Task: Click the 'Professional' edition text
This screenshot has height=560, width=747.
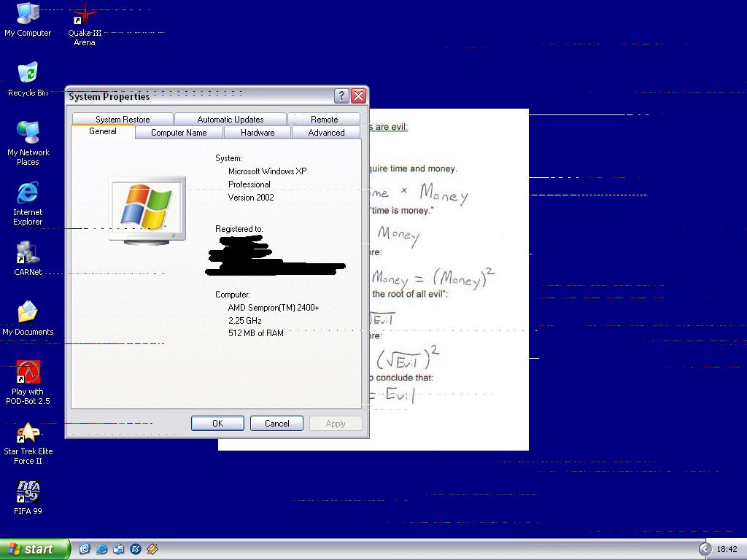Action: pos(249,184)
